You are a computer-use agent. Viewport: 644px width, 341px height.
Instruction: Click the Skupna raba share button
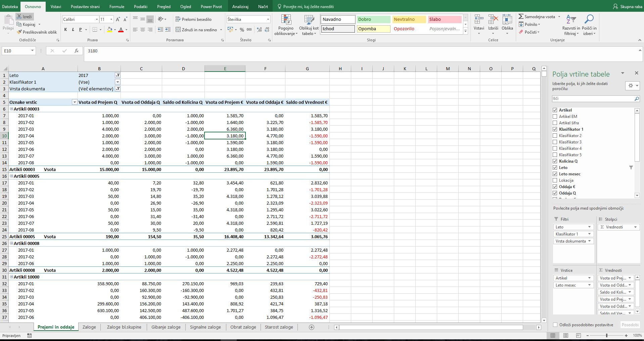coord(627,6)
